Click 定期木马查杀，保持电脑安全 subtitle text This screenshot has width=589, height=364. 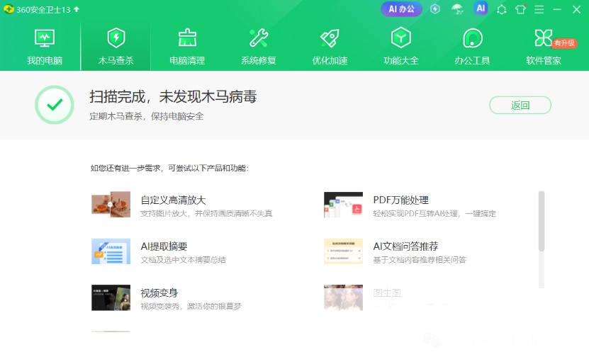point(147,116)
